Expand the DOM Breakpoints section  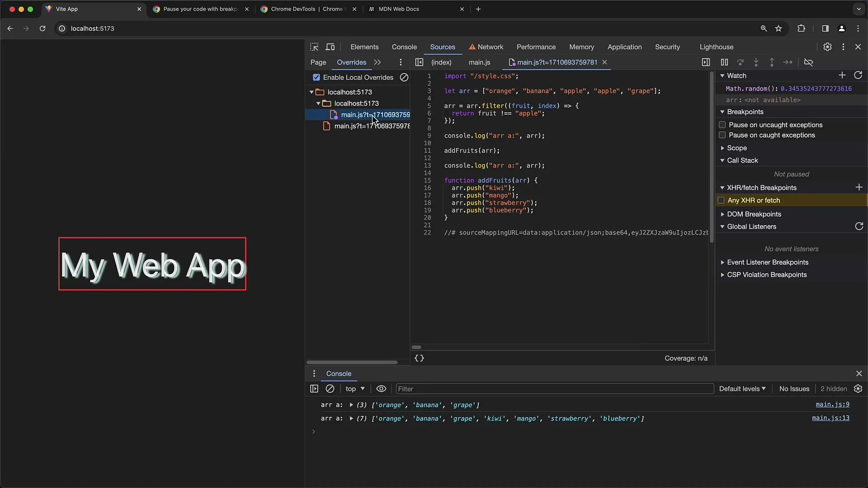[722, 214]
